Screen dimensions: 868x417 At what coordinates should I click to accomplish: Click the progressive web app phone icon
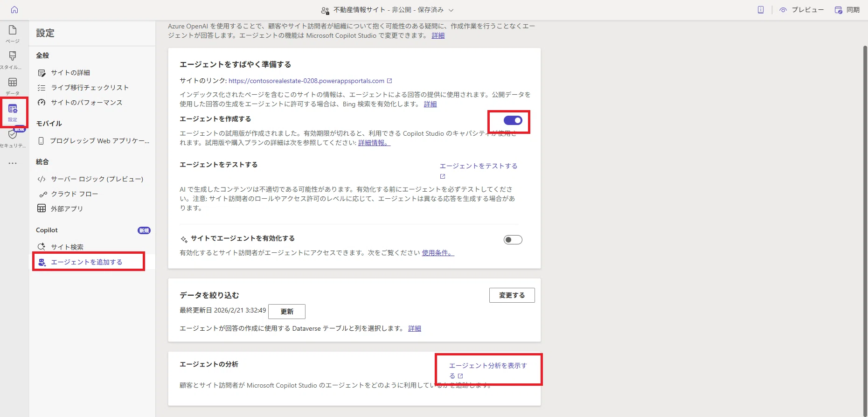tap(41, 141)
